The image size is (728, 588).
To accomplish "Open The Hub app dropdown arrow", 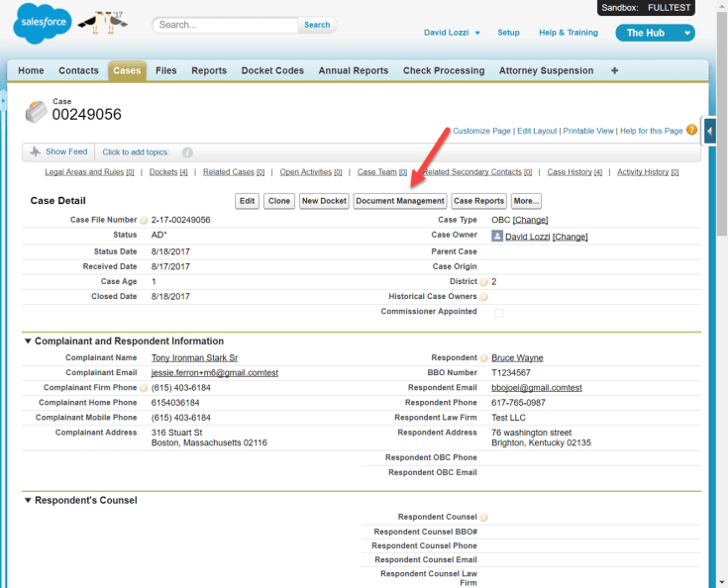I will (687, 33).
